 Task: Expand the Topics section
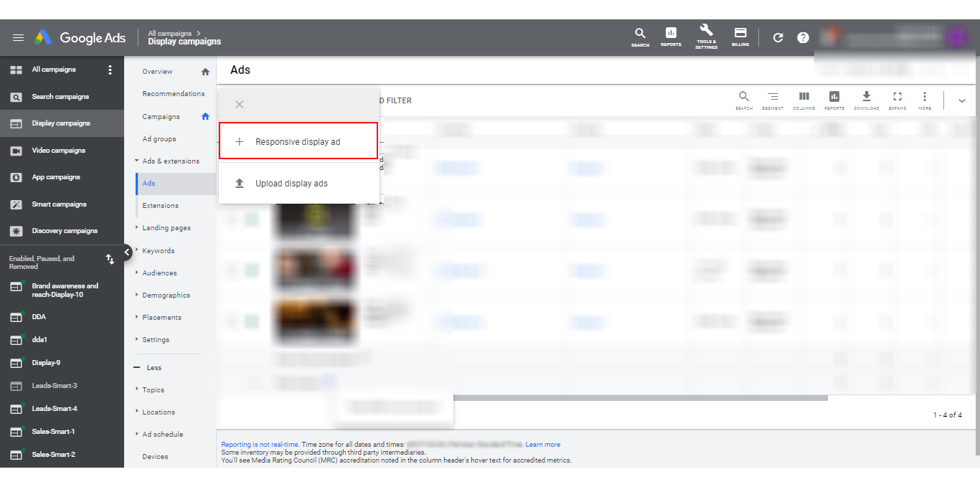tap(153, 390)
